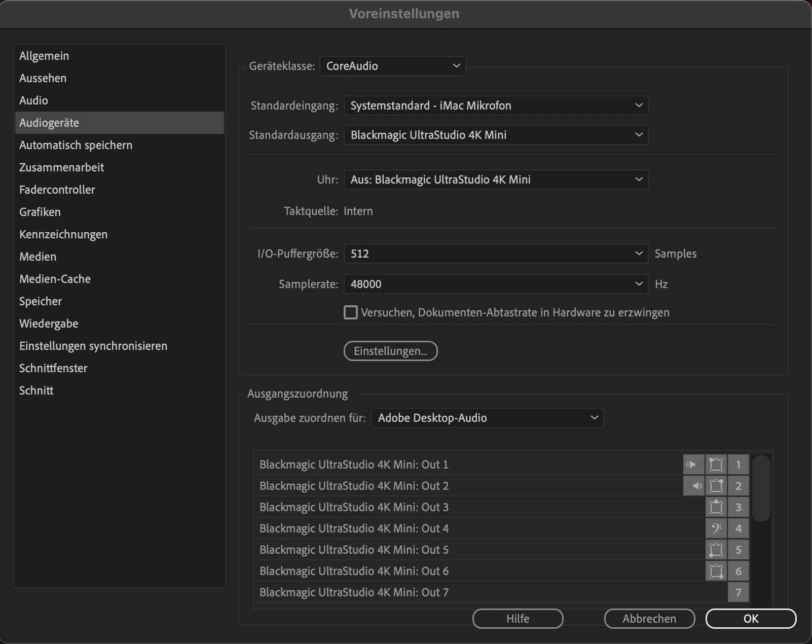Enable forcing document sample rate in hardware
Image resolution: width=812 pixels, height=644 pixels.
coord(350,312)
